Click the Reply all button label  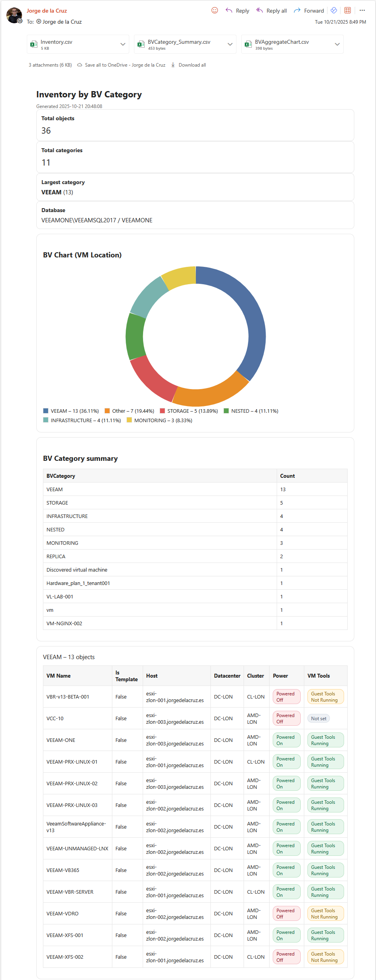pos(276,11)
